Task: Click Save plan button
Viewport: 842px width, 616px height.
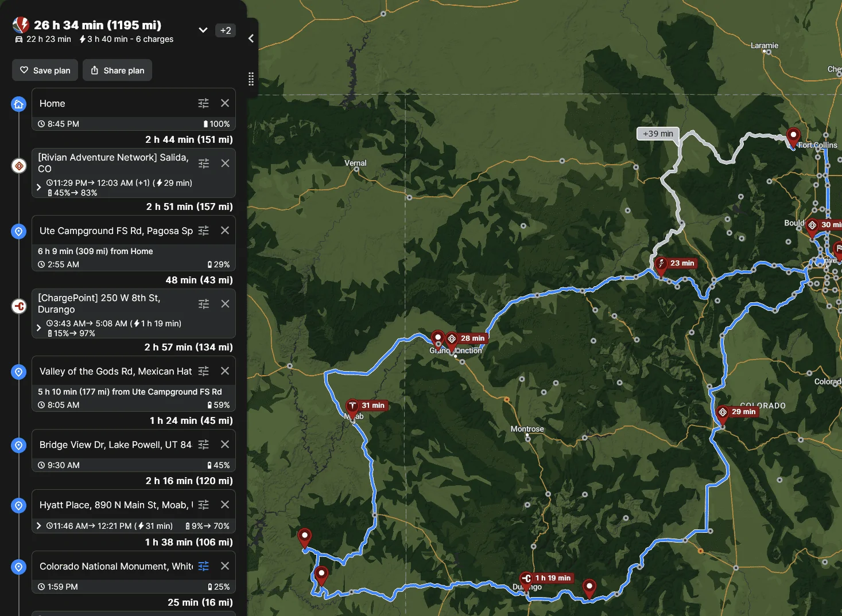Action: (45, 70)
